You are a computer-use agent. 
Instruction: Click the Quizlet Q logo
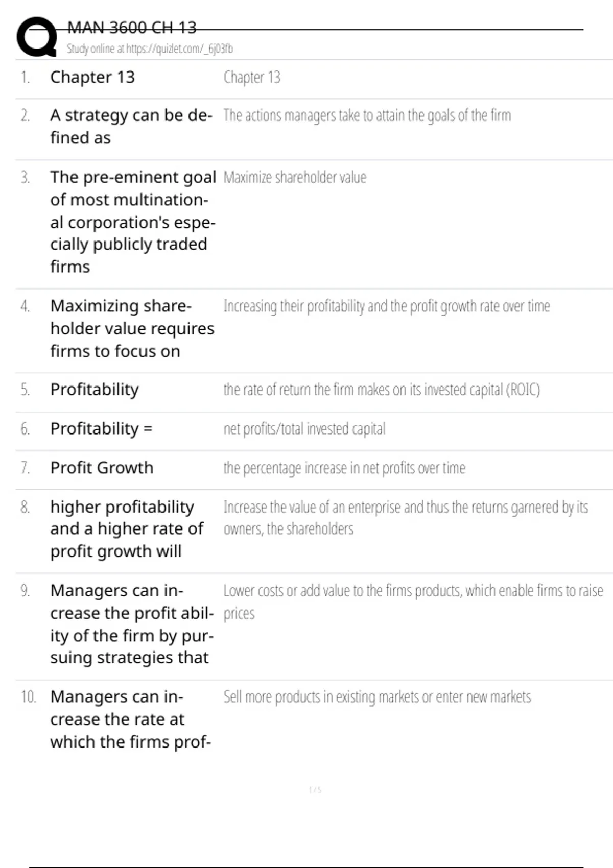tap(37, 37)
